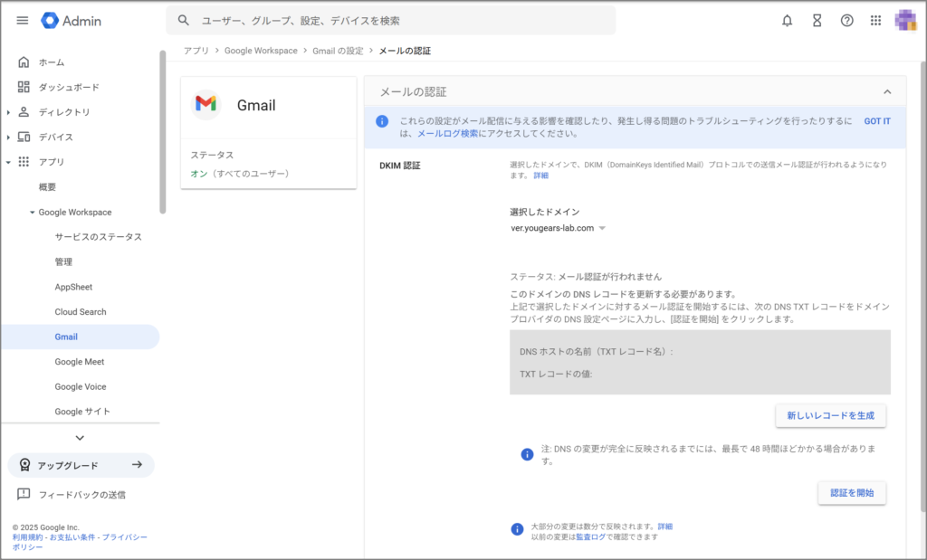The height and width of the screenshot is (560, 927).
Task: Open the Google apps grid launcher
Action: tap(875, 21)
